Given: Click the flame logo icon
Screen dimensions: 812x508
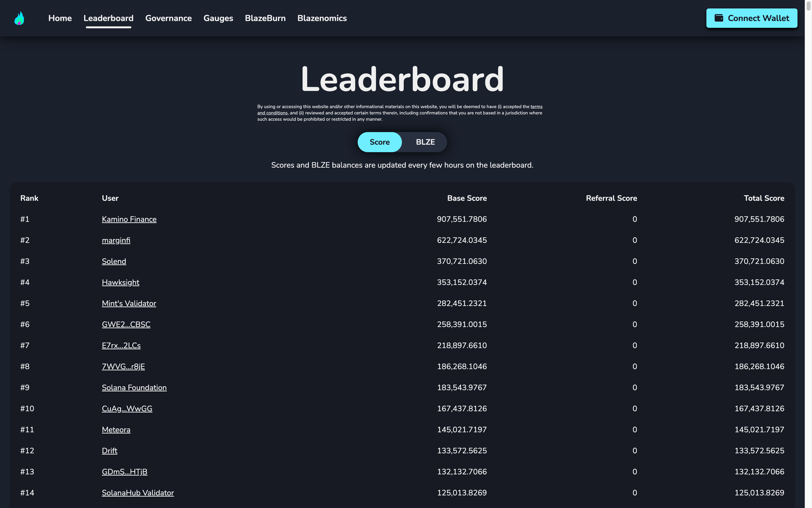Looking at the screenshot, I should pos(19,18).
